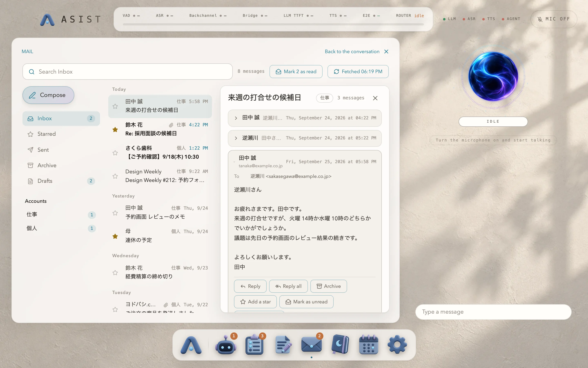Expand the 04:22 PM message from 田中 誠
Screen dimensions: 588x368
[305, 118]
